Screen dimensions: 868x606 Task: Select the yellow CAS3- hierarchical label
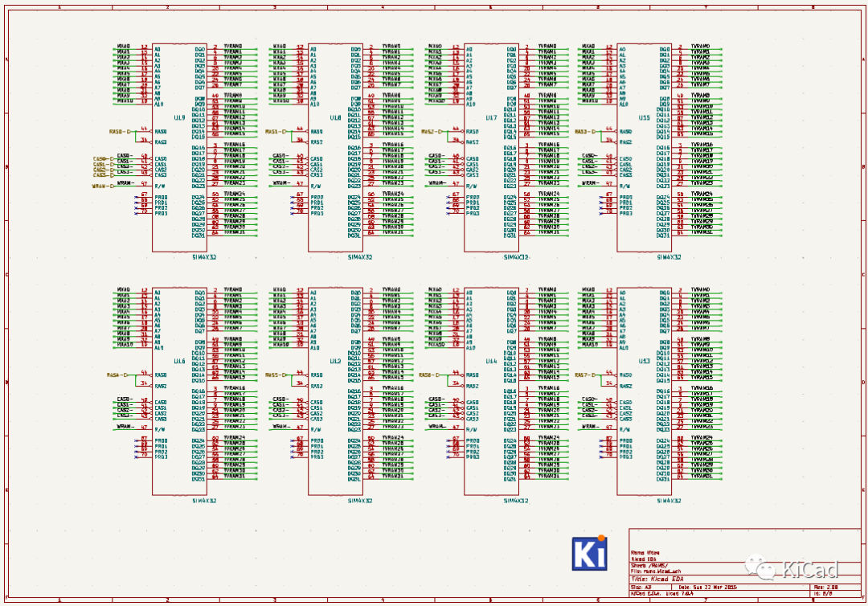[x=103, y=175]
